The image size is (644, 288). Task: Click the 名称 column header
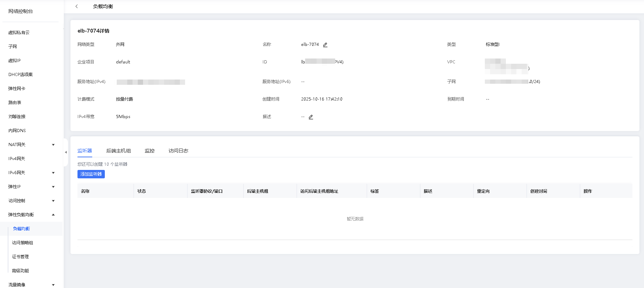tap(85, 191)
